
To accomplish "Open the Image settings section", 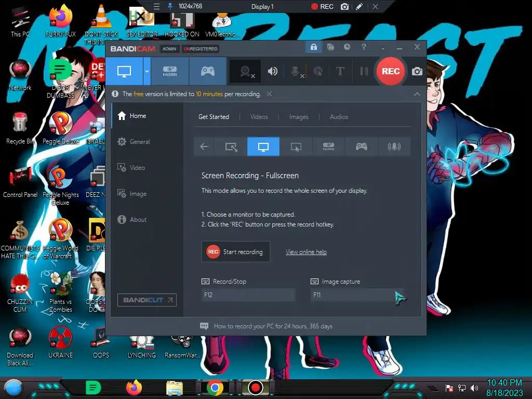I will (x=147, y=194).
